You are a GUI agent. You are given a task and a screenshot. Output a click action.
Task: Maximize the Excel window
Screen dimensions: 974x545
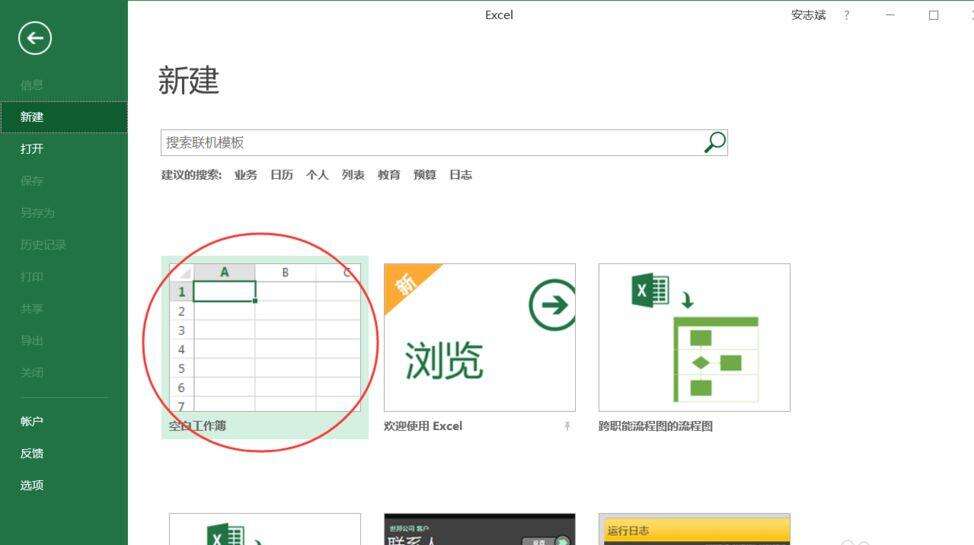click(x=933, y=15)
